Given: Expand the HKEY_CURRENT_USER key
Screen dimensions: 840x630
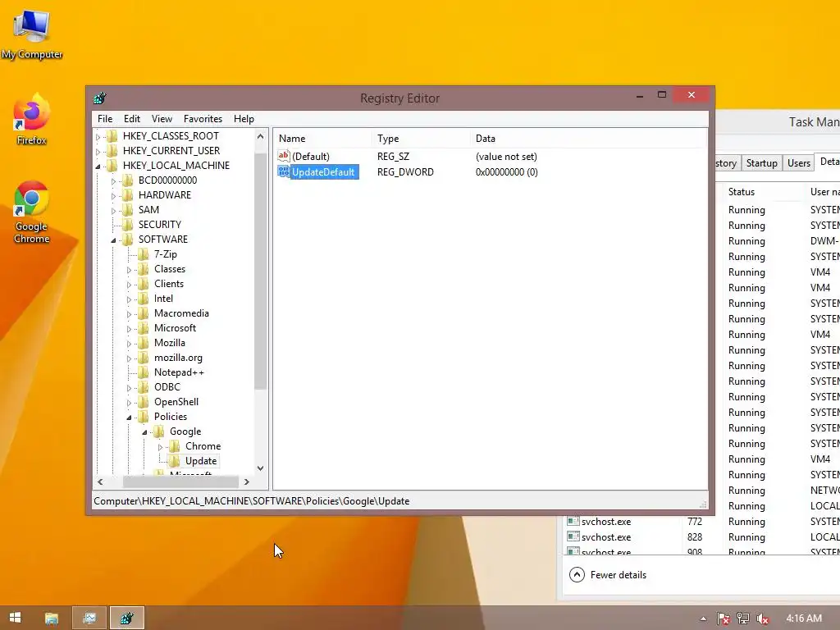Looking at the screenshot, I should click(x=98, y=152).
